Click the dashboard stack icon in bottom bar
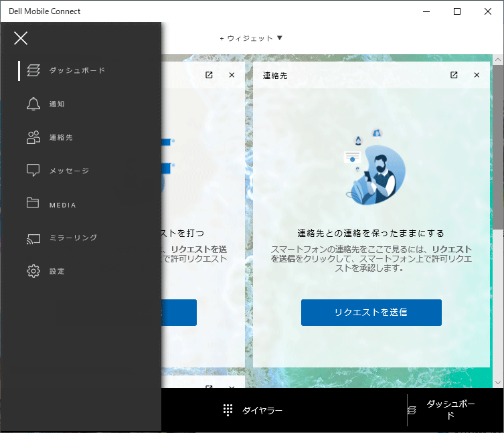Image resolution: width=504 pixels, height=433 pixels. pyautogui.click(x=412, y=410)
